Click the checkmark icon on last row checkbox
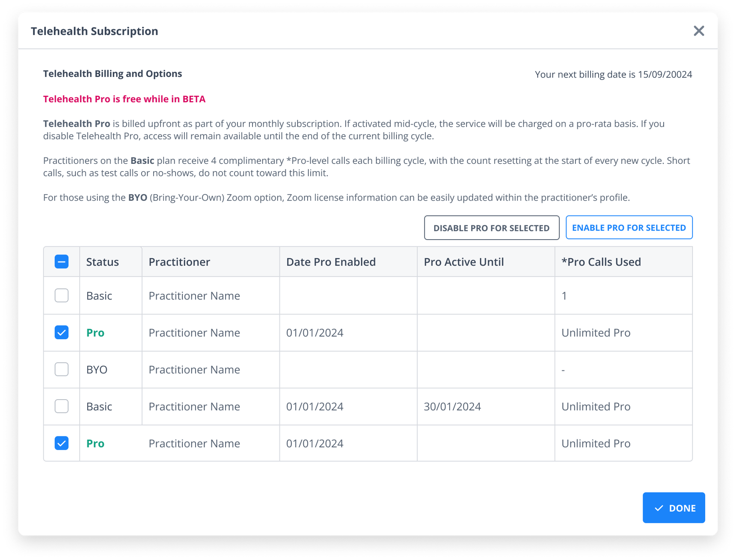 pos(61,443)
